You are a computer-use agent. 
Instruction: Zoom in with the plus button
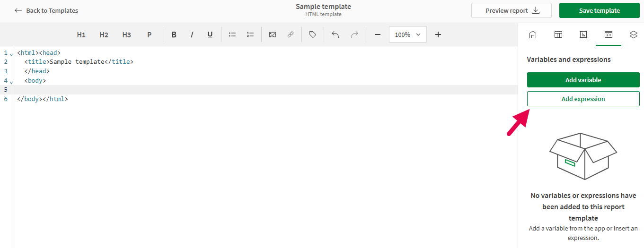(x=438, y=34)
